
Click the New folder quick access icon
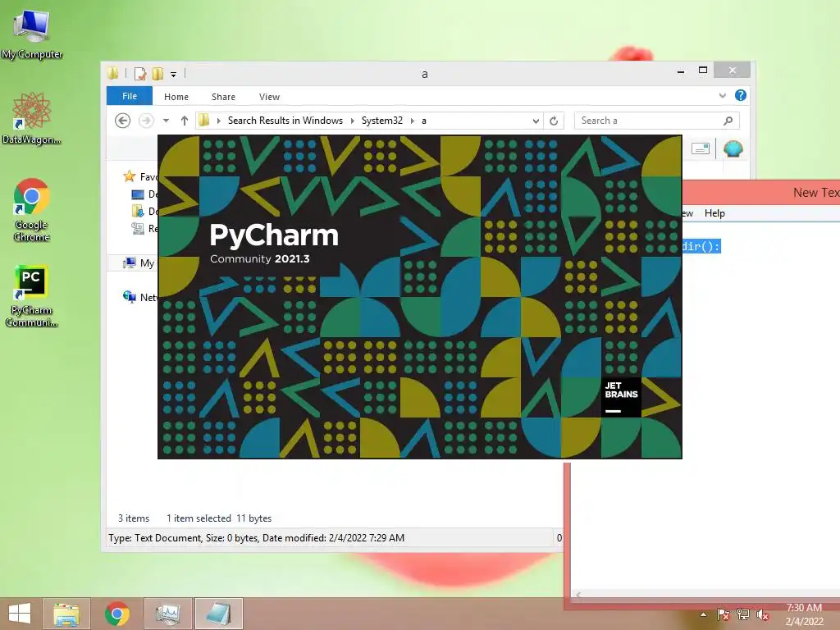click(x=157, y=73)
